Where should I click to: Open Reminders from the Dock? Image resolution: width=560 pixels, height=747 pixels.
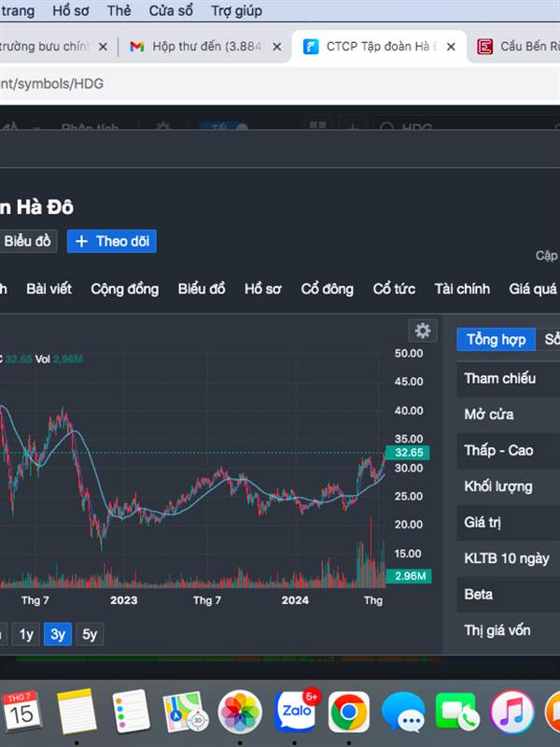[x=131, y=711]
